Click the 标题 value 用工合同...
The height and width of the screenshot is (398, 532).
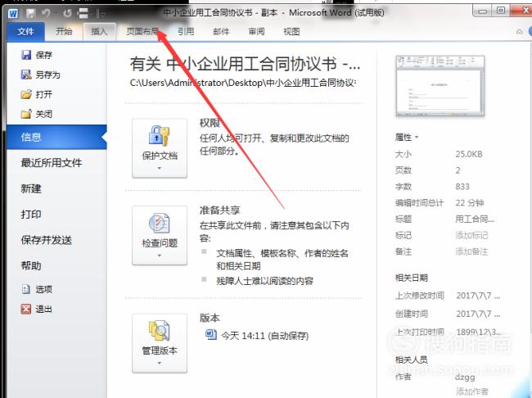tap(475, 219)
